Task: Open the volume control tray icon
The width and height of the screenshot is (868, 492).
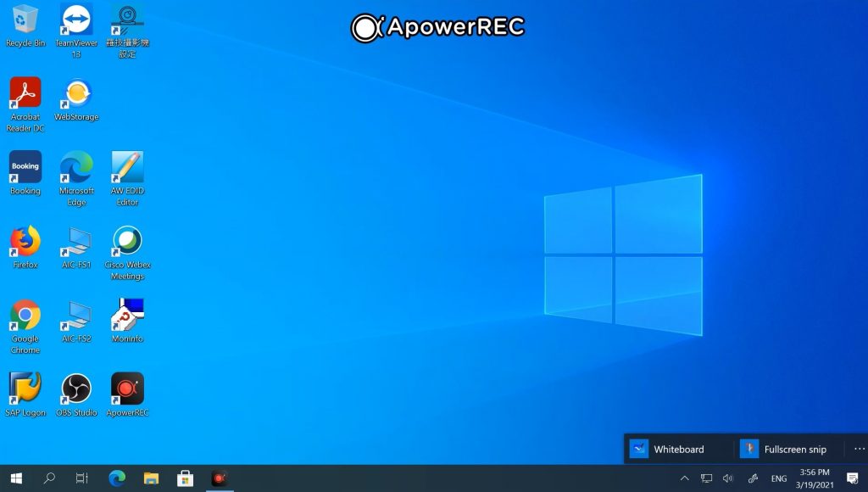Action: 728,478
